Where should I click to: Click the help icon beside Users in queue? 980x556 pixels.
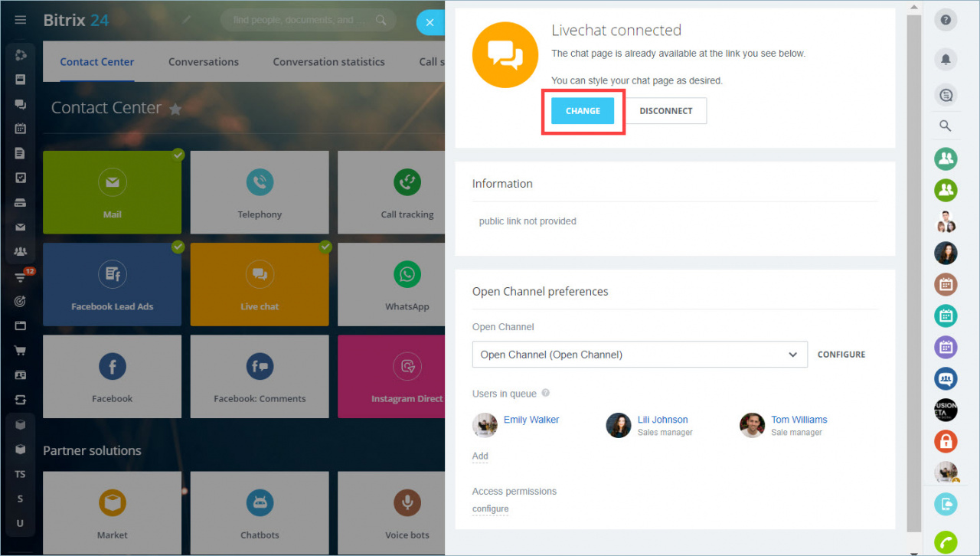click(546, 393)
